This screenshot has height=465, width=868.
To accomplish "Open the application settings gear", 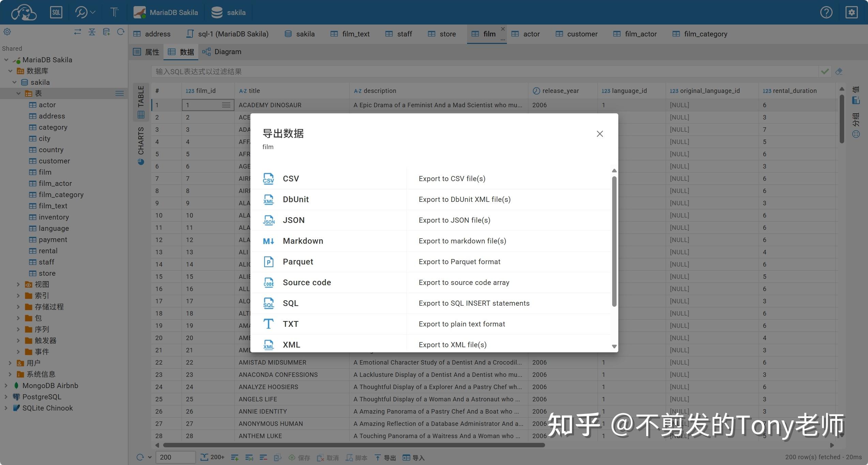I will 851,12.
